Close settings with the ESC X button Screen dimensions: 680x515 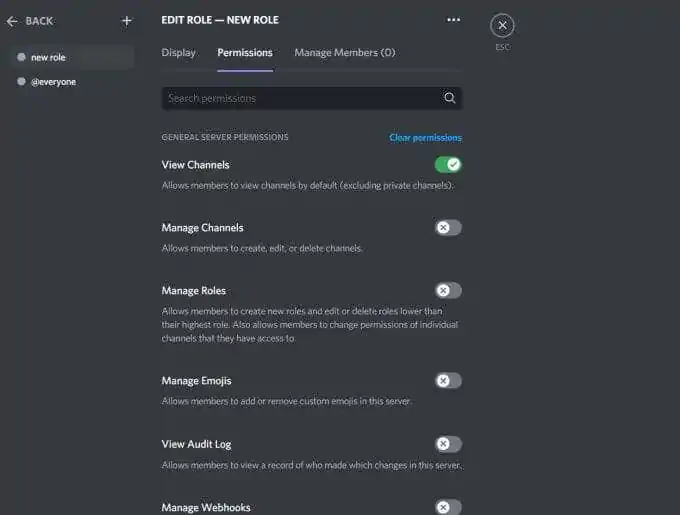[502, 26]
